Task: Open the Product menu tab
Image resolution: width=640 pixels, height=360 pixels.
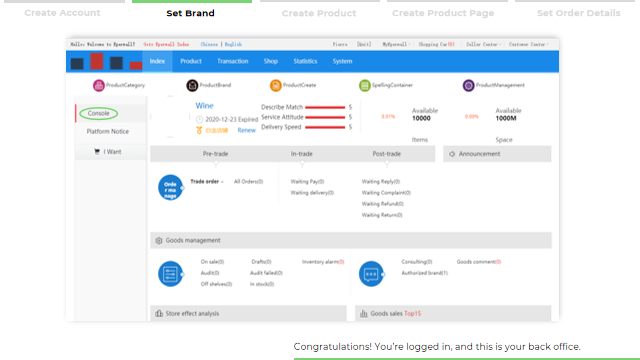Action: tap(191, 61)
